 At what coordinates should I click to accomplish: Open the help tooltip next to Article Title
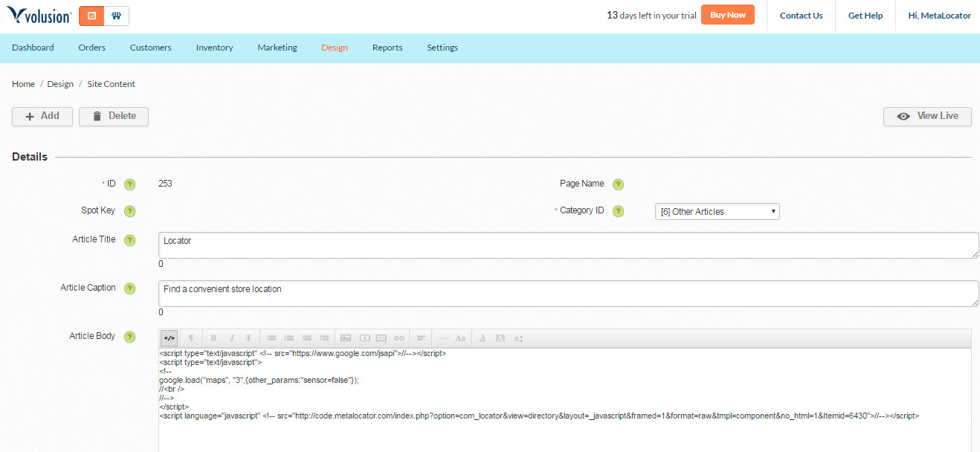coord(130,240)
